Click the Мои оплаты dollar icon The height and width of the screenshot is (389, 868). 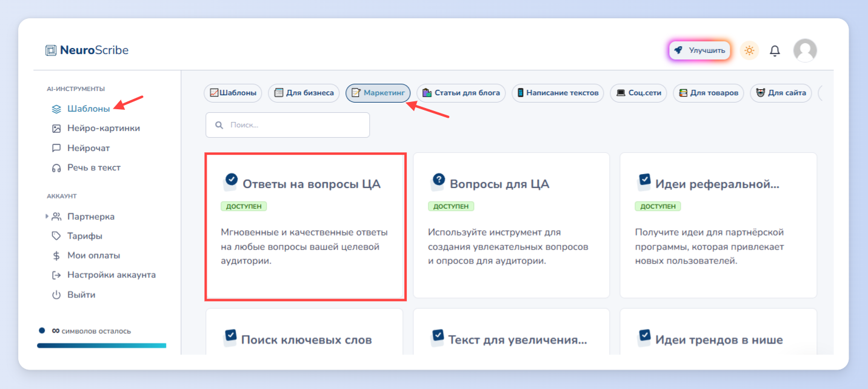(x=56, y=255)
